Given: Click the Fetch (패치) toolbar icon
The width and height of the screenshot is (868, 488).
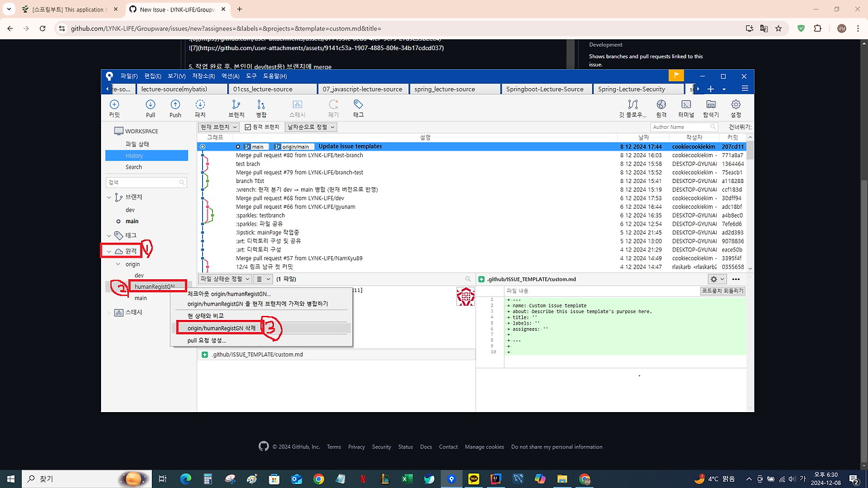Looking at the screenshot, I should pyautogui.click(x=200, y=104).
